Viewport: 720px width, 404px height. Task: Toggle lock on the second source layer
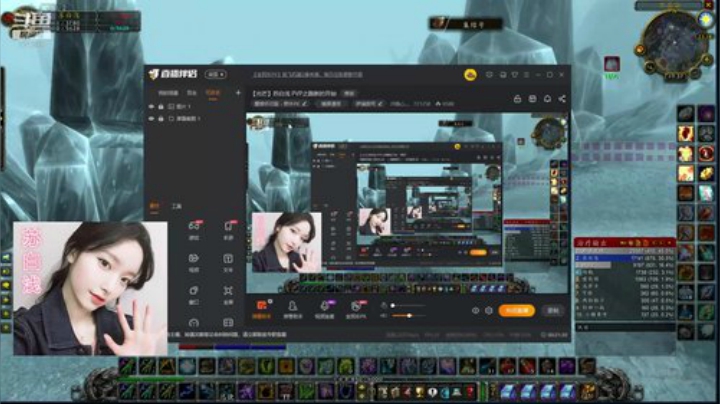point(161,118)
